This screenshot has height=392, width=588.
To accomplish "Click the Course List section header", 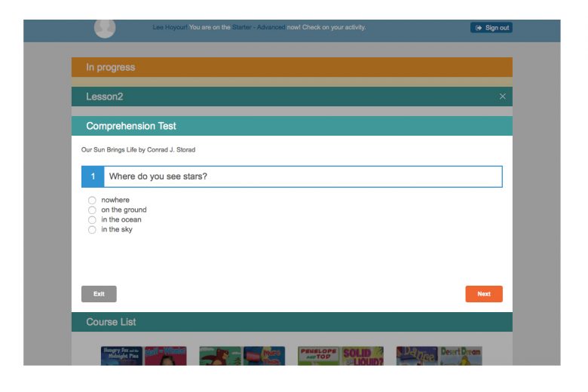I will [x=292, y=322].
